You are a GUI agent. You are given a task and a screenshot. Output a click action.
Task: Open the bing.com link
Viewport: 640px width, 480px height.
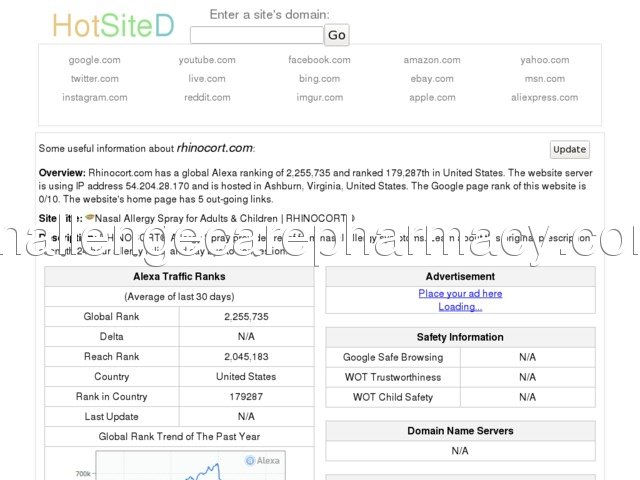(x=319, y=79)
